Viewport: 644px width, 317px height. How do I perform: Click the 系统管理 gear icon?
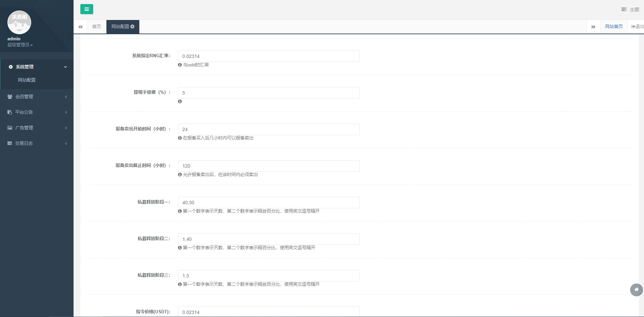(11, 67)
